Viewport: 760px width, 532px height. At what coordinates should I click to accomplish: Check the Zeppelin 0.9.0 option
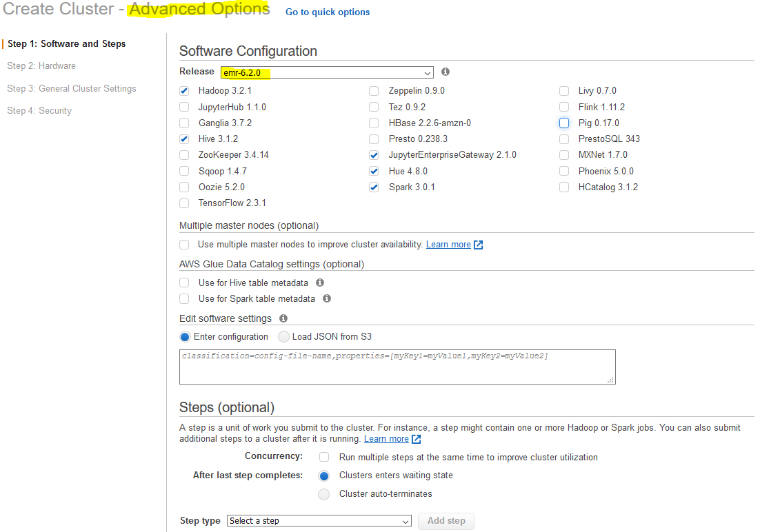[374, 91]
